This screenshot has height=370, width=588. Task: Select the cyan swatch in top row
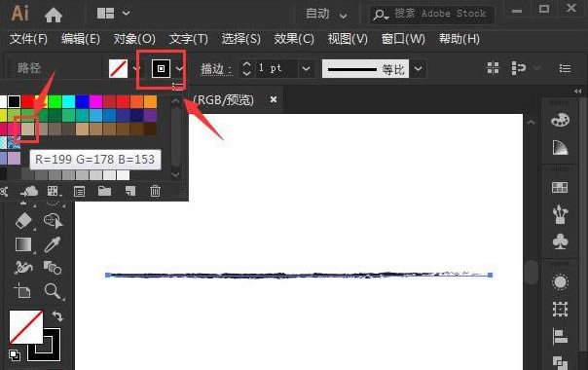point(68,101)
